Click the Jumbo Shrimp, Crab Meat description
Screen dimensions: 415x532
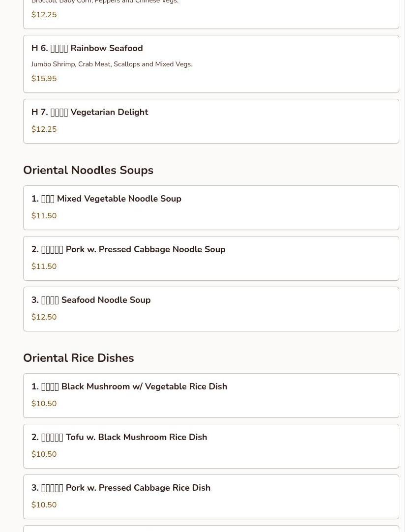[112, 64]
